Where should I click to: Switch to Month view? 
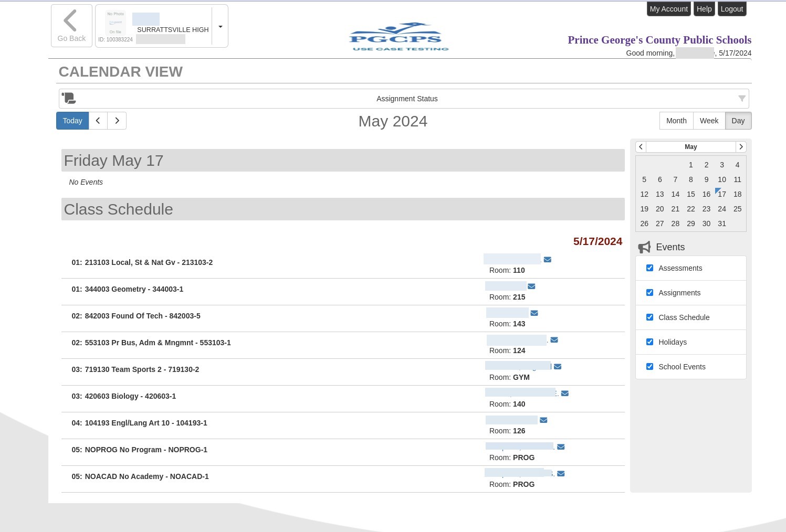pyautogui.click(x=676, y=121)
